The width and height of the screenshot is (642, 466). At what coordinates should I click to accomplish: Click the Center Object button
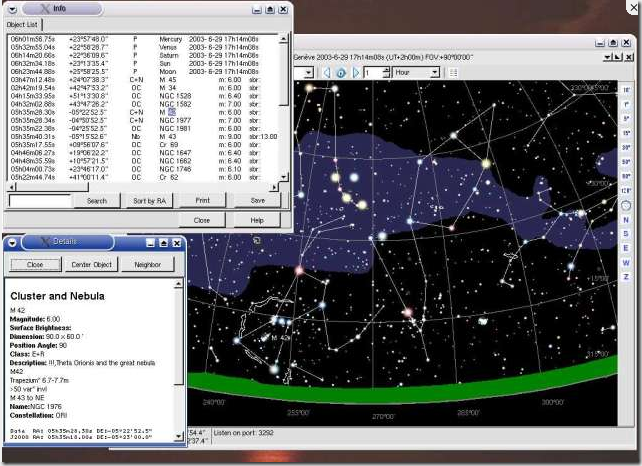point(91,265)
